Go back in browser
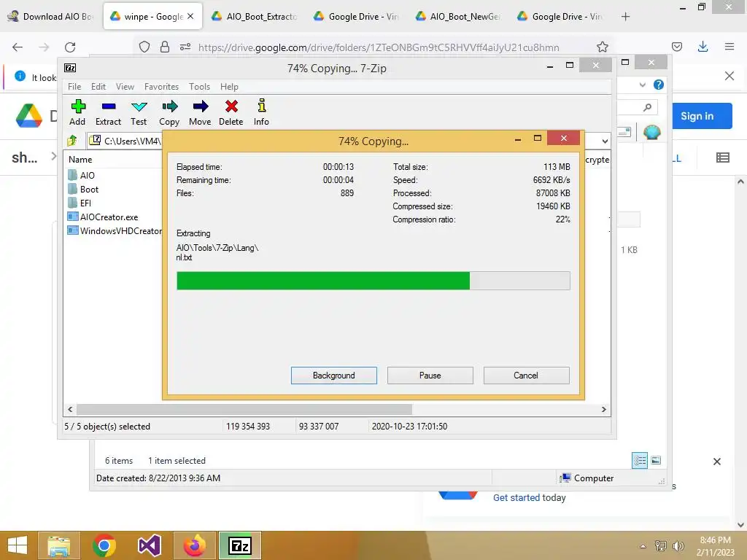Image resolution: width=747 pixels, height=560 pixels. [18, 47]
